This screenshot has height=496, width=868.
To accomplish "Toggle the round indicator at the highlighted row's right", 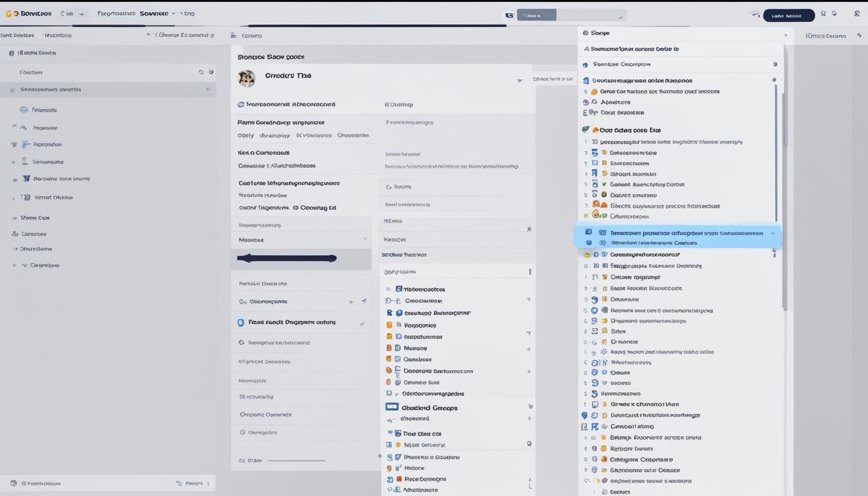I will tap(773, 233).
